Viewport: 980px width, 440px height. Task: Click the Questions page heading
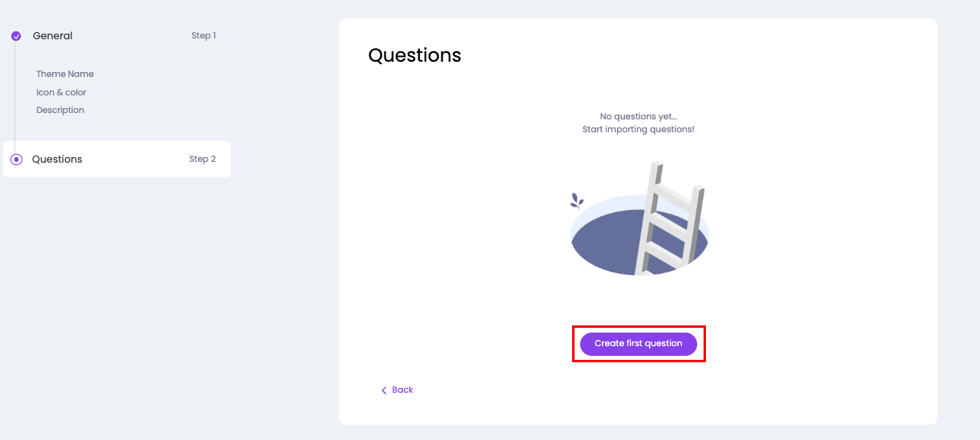tap(414, 55)
